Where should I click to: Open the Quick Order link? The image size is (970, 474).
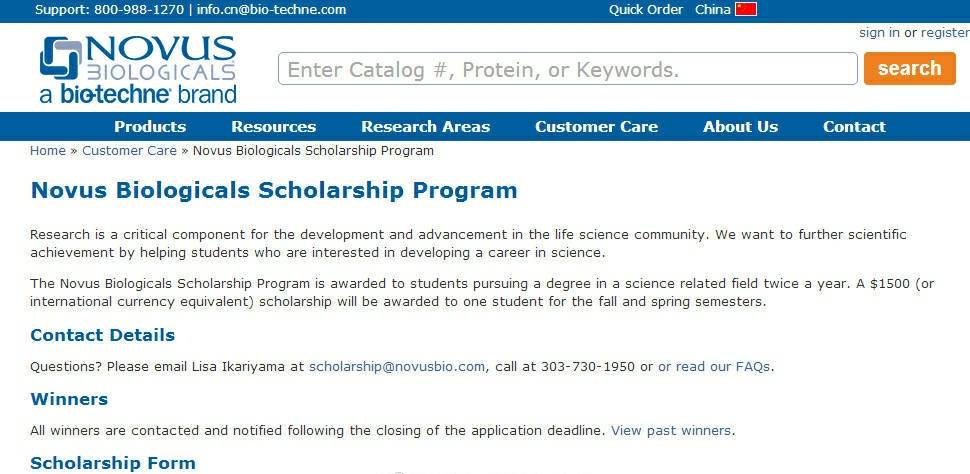[x=646, y=10]
